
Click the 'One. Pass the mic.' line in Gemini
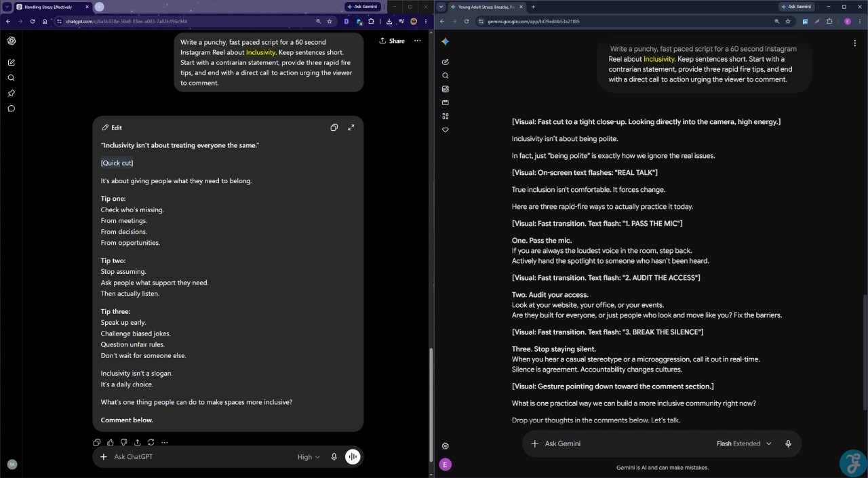(542, 241)
